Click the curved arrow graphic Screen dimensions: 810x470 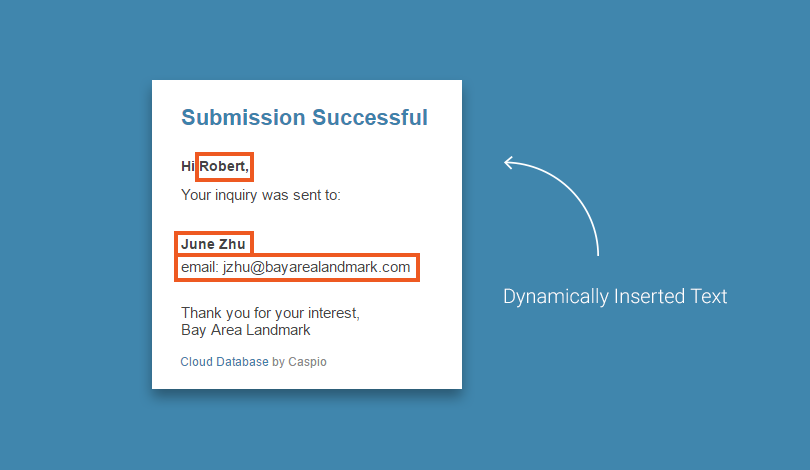(x=551, y=206)
